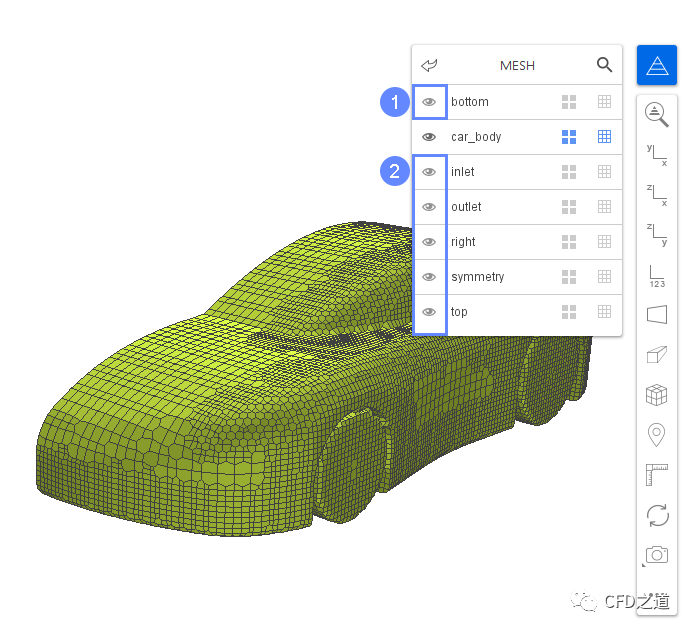Viewport: 692px width, 632px height.
Task: Click the 123 axis ruler icon
Action: tap(656, 276)
